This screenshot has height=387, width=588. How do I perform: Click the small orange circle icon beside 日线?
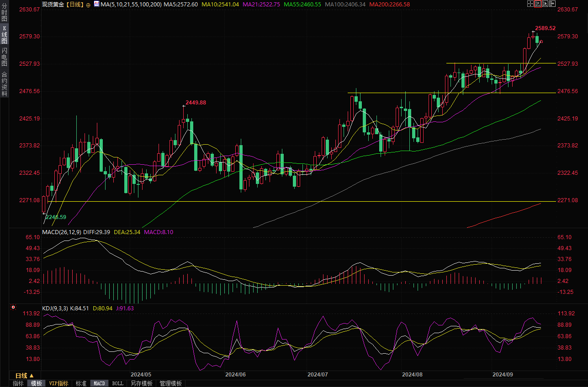[x=88, y=5]
